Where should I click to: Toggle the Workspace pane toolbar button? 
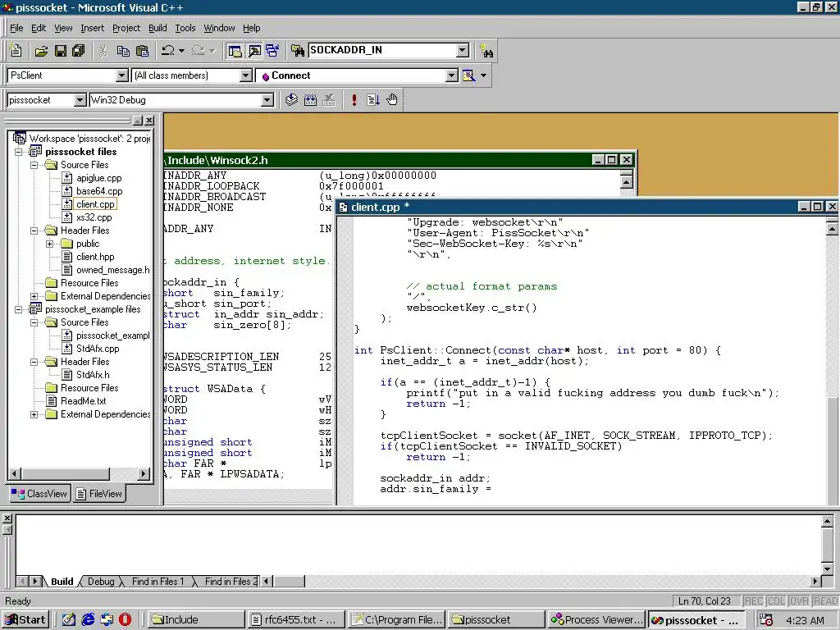(x=235, y=50)
